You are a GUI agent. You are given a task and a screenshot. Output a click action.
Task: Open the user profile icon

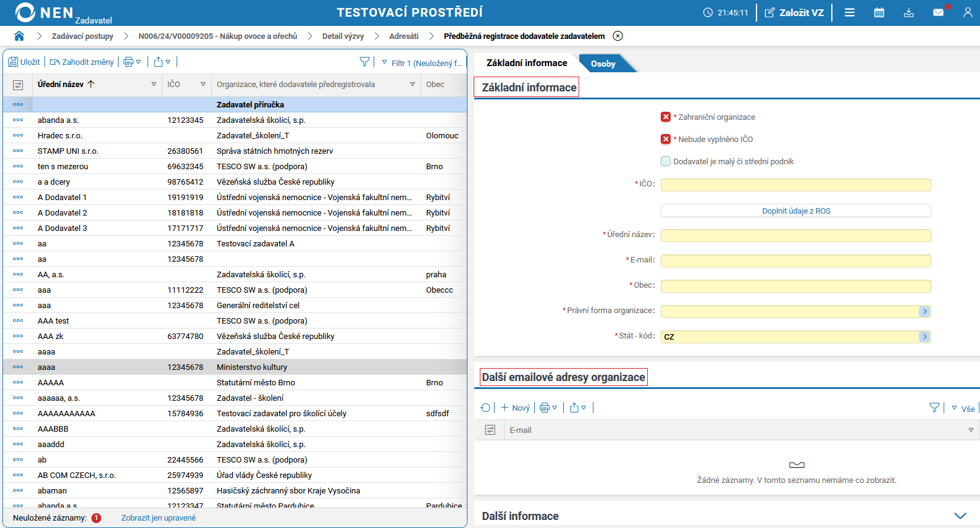click(967, 12)
